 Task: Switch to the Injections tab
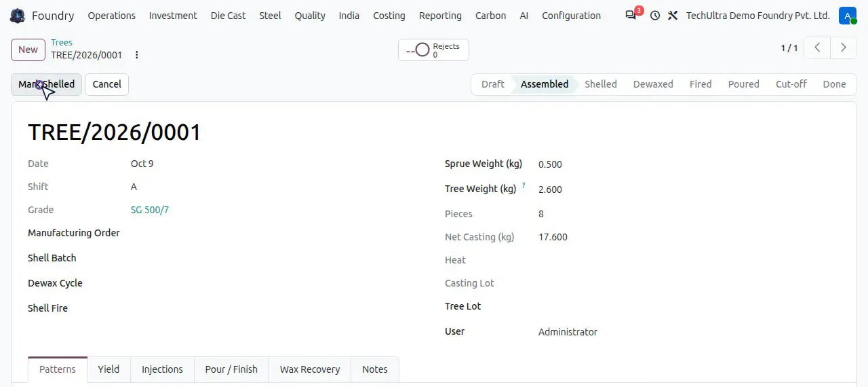click(162, 369)
